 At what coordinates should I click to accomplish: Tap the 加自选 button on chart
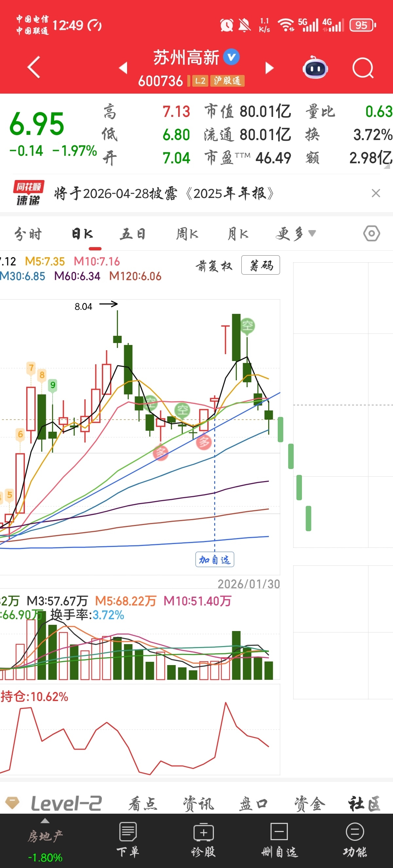point(215,560)
